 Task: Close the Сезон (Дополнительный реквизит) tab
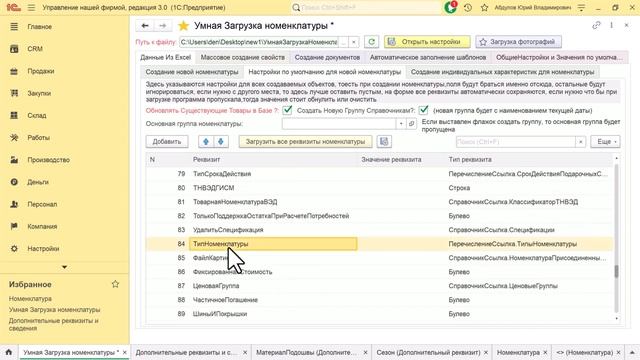pos(486,352)
